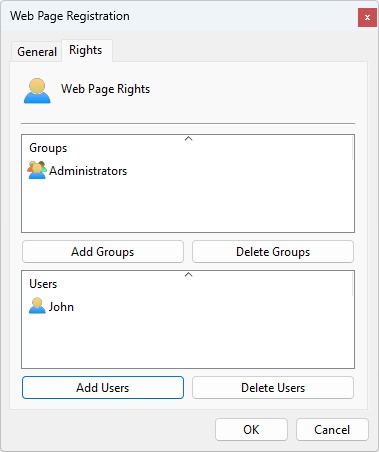
Task: Click the Add Groups button
Action: pyautogui.click(x=103, y=252)
